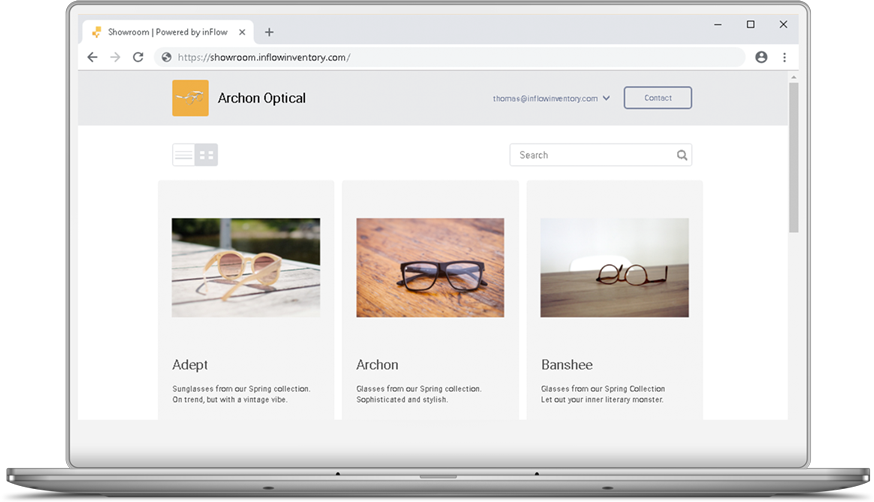Open the Adept product title
Image resolution: width=874 pixels, height=502 pixels.
tap(190, 365)
